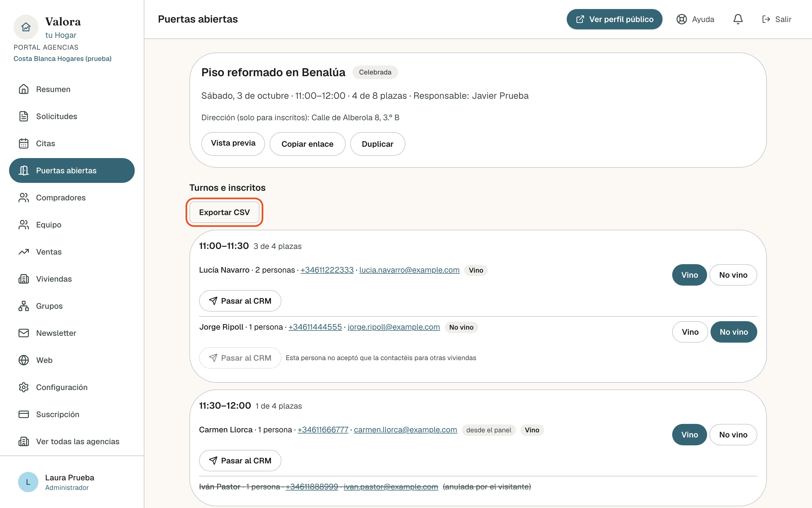
Task: Pass Carmen Llorca to the CRM
Action: point(240,461)
